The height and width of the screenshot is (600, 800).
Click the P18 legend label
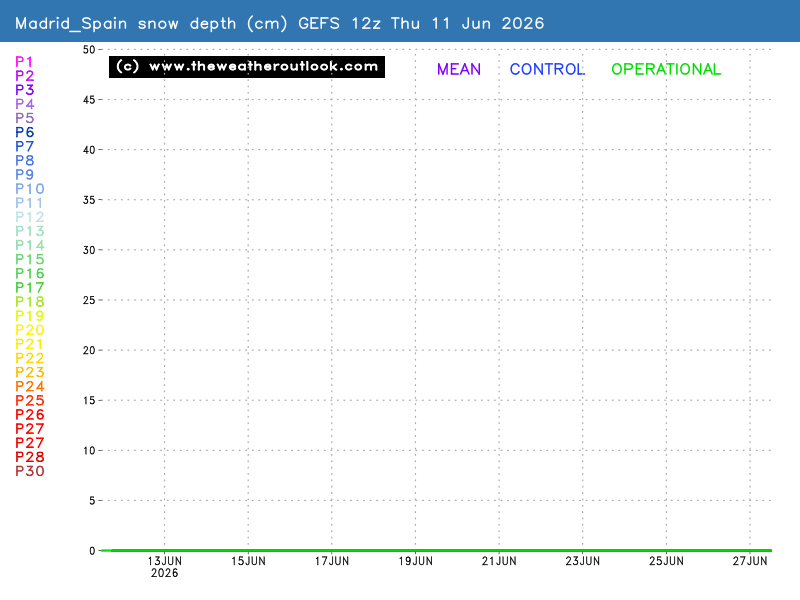click(x=30, y=302)
